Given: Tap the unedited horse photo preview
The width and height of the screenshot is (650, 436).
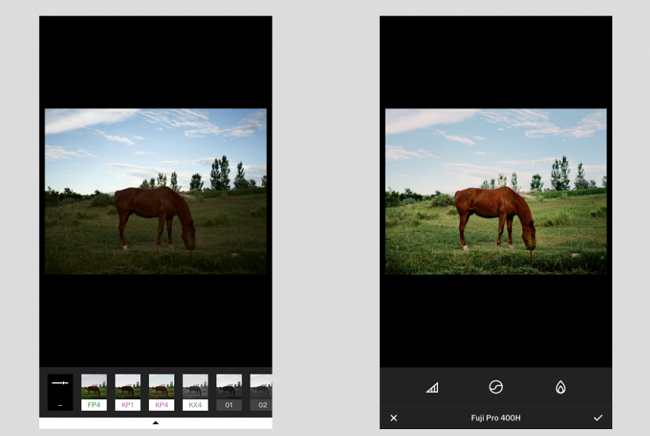Looking at the screenshot, I should click(x=155, y=191).
